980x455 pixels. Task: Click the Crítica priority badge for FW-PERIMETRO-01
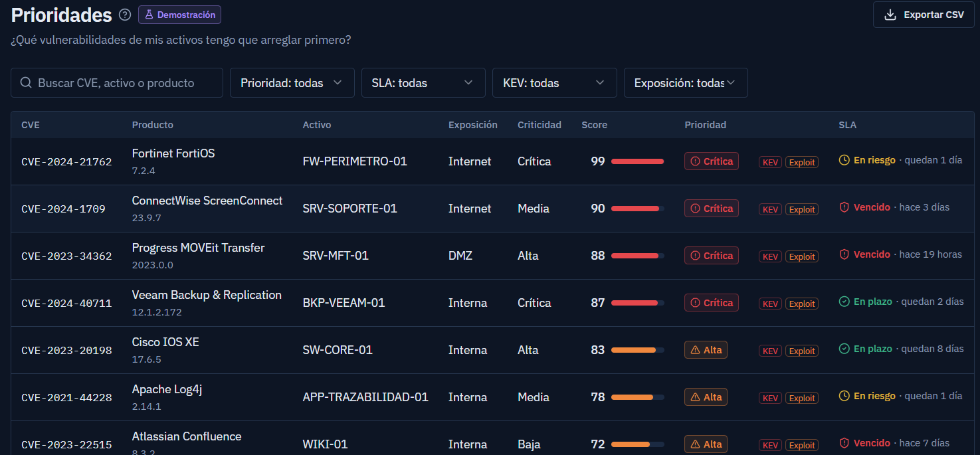(712, 161)
